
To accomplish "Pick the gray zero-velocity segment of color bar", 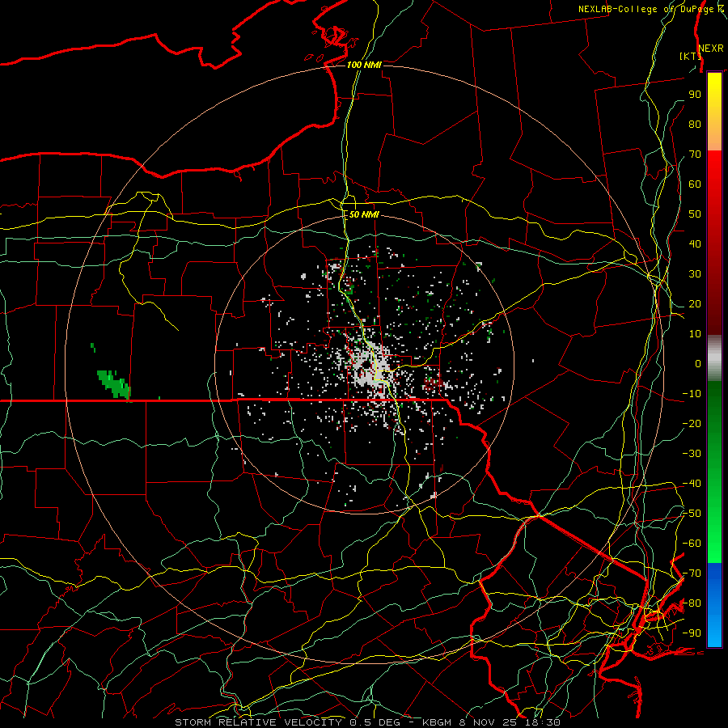I will (x=714, y=358).
